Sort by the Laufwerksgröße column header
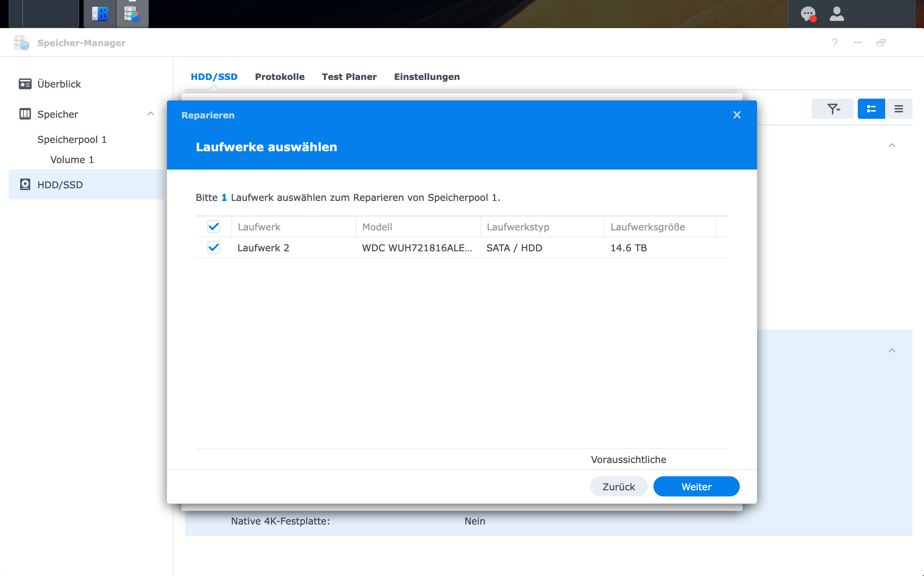This screenshot has height=576, width=924. pyautogui.click(x=648, y=227)
